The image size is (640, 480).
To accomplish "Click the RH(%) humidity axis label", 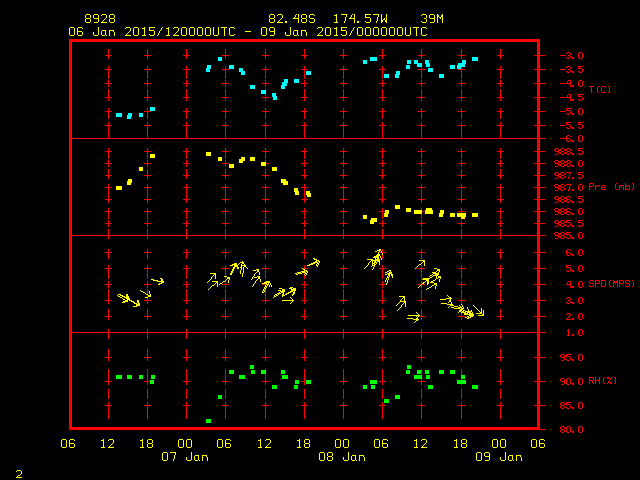I will point(604,381).
